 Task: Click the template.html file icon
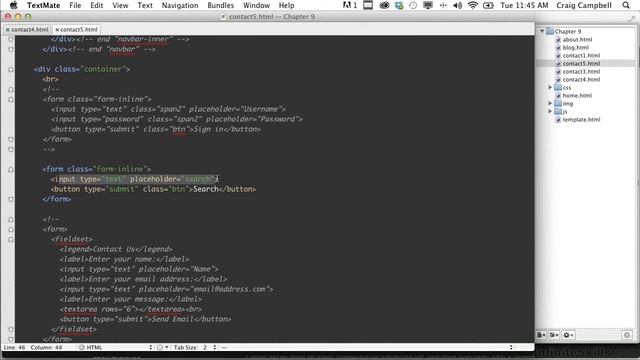(x=558, y=120)
